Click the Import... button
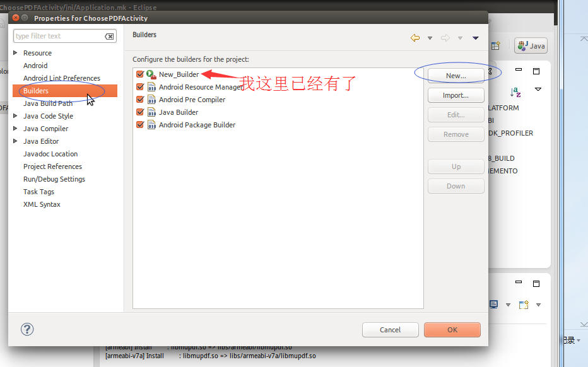This screenshot has height=367, width=588. pos(456,95)
